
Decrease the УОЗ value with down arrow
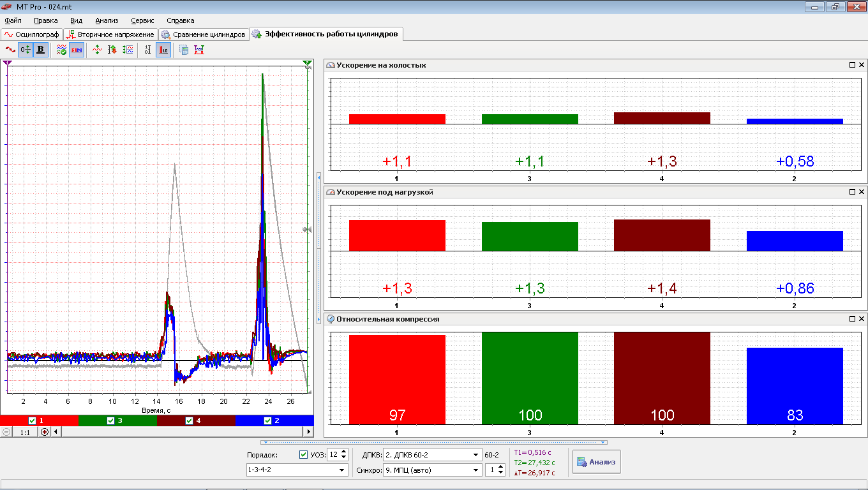coord(344,458)
